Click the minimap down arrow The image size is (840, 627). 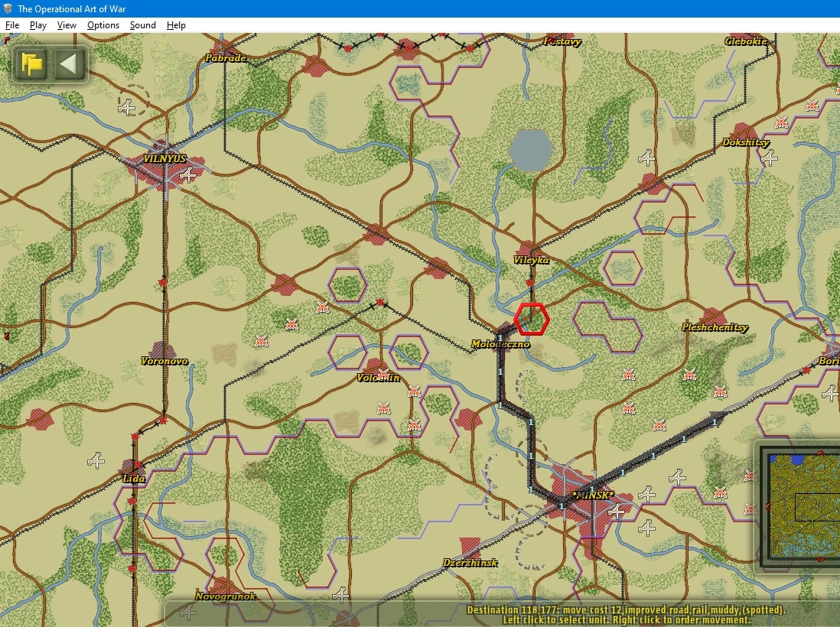pyautogui.click(x=820, y=560)
